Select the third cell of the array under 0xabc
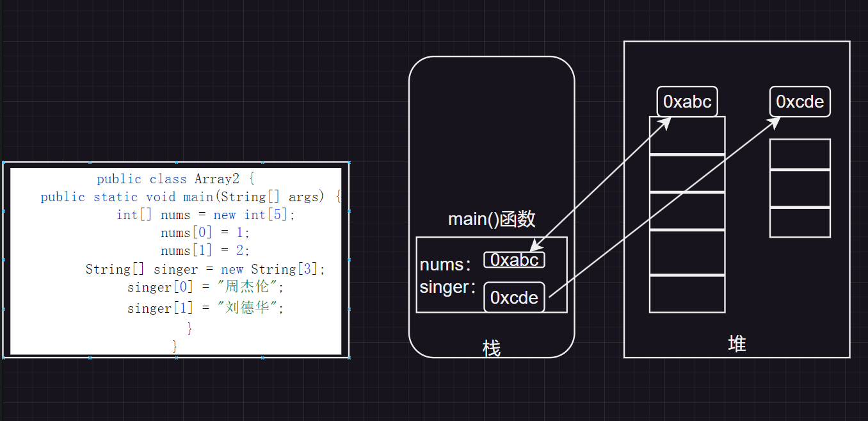Viewport: 868px width, 421px height. click(687, 210)
